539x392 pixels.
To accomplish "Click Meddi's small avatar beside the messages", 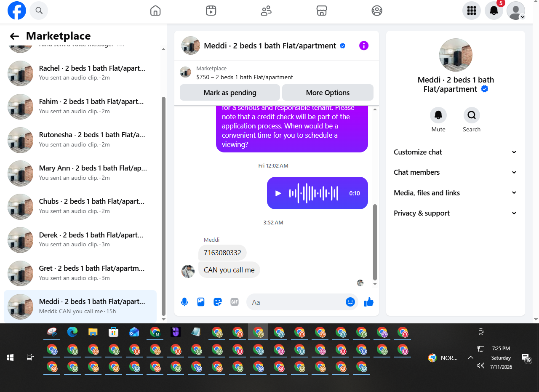I will pyautogui.click(x=188, y=271).
